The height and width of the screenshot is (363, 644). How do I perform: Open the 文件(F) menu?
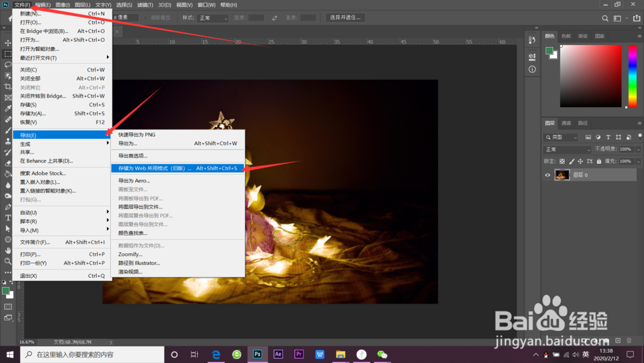[22, 5]
